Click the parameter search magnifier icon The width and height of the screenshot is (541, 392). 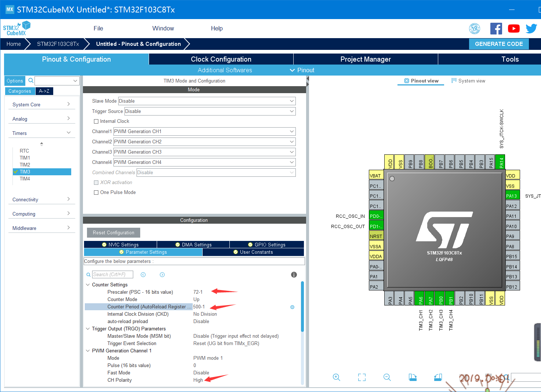88,275
